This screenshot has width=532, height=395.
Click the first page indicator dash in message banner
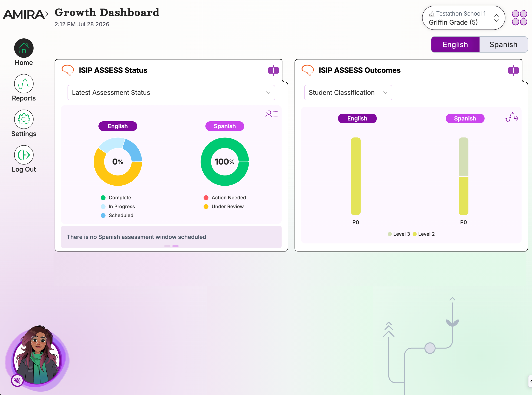pos(167,246)
